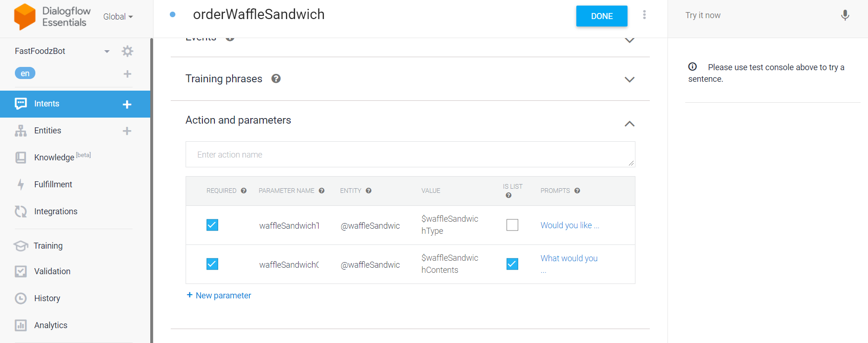Click the PROMPTS column help icon
This screenshot has height=343, width=868.
pos(577,191)
